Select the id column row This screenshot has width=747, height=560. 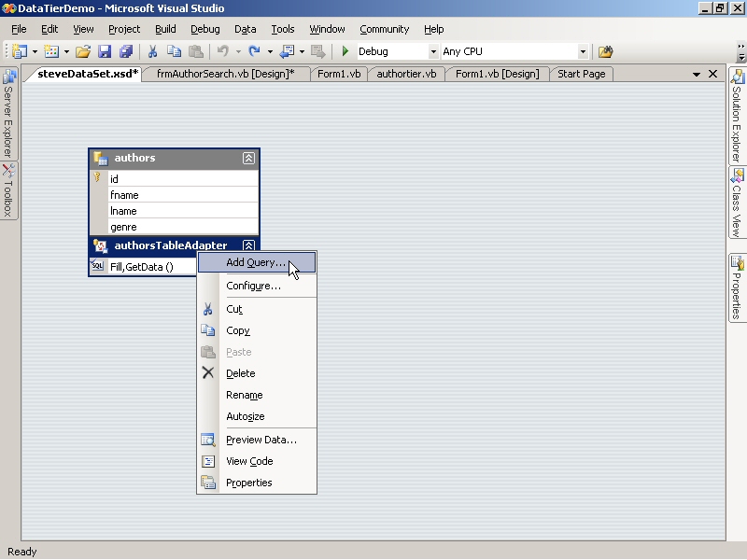[175, 178]
